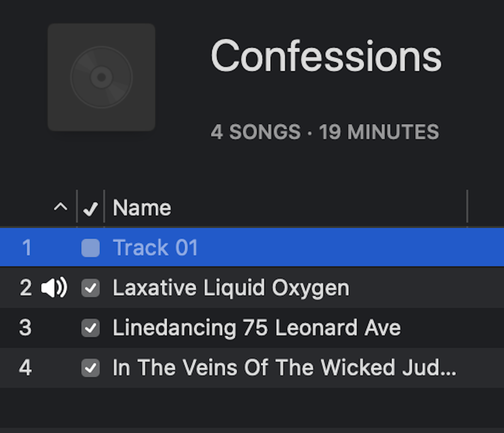Click the divider right of the Name column
This screenshot has width=504, height=433.
[467, 207]
